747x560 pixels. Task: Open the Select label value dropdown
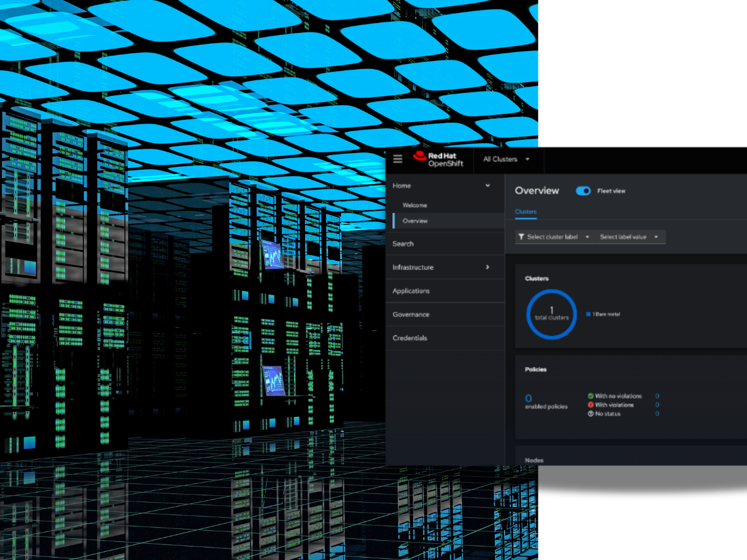[x=629, y=237]
